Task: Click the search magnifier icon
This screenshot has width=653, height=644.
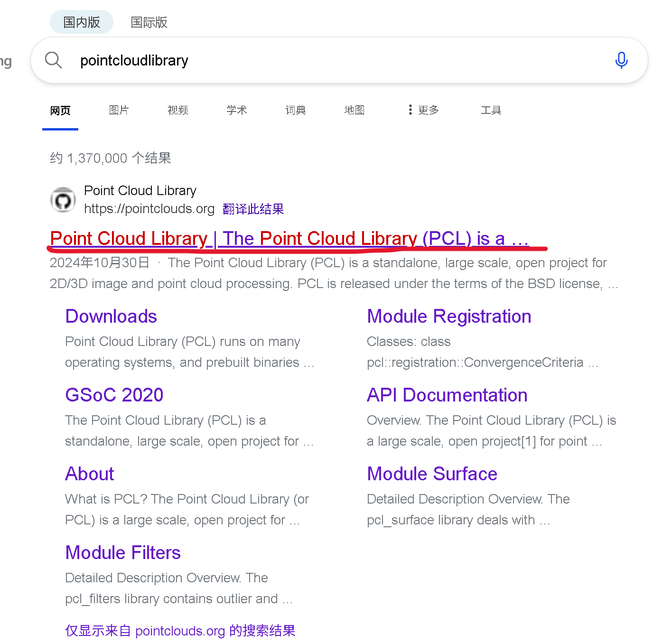Action: click(x=53, y=60)
